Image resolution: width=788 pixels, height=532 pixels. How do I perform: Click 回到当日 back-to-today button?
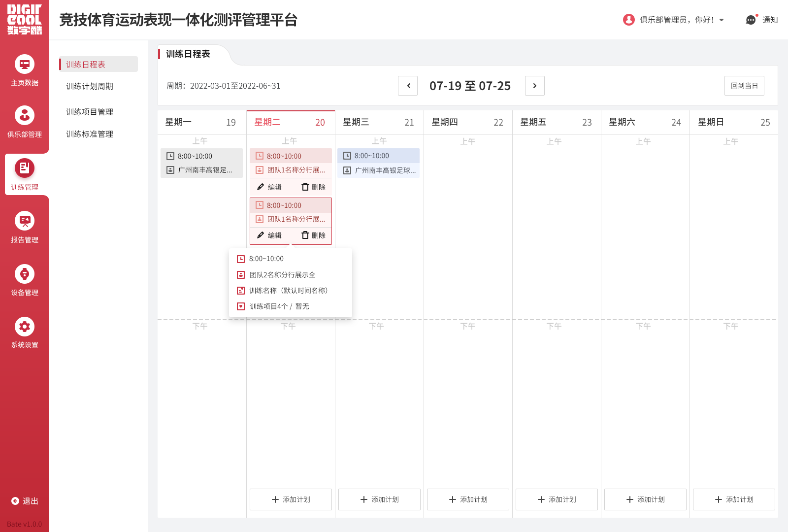tap(744, 86)
